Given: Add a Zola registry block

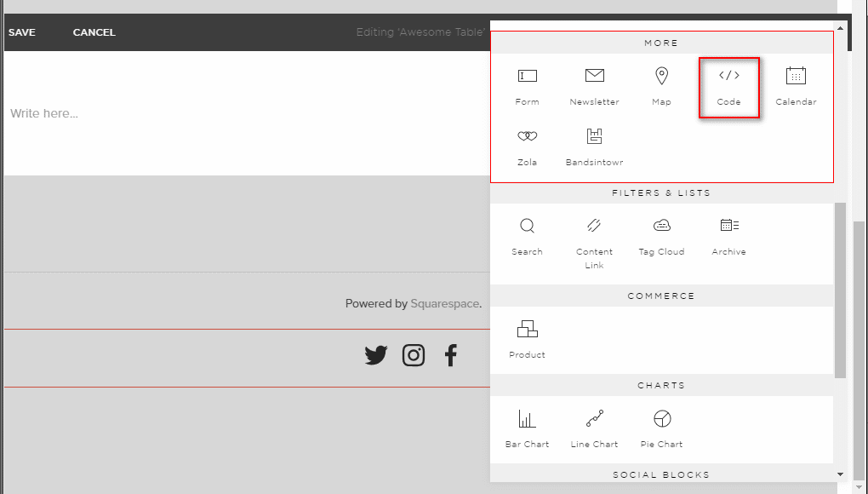Looking at the screenshot, I should click(527, 145).
